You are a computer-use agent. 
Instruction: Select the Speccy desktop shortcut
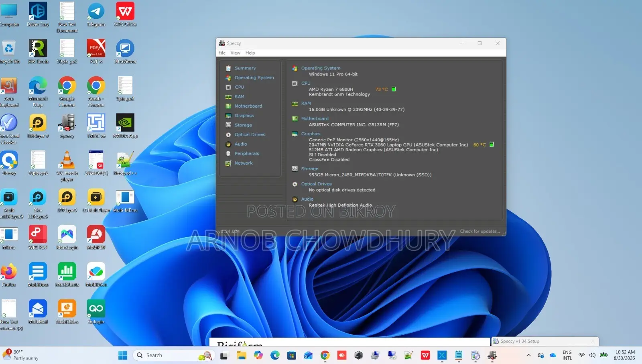click(x=67, y=126)
